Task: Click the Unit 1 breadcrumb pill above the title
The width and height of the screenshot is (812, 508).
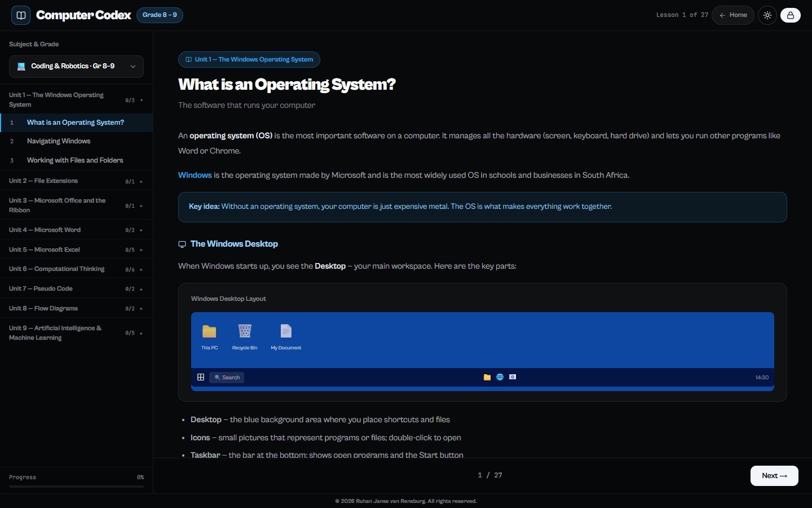Action: 249,59
